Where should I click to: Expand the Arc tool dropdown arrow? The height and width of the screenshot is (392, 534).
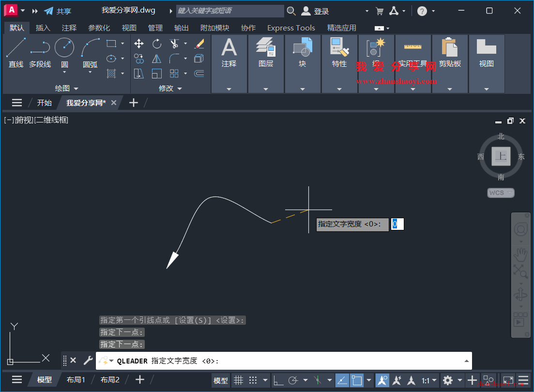(90, 72)
